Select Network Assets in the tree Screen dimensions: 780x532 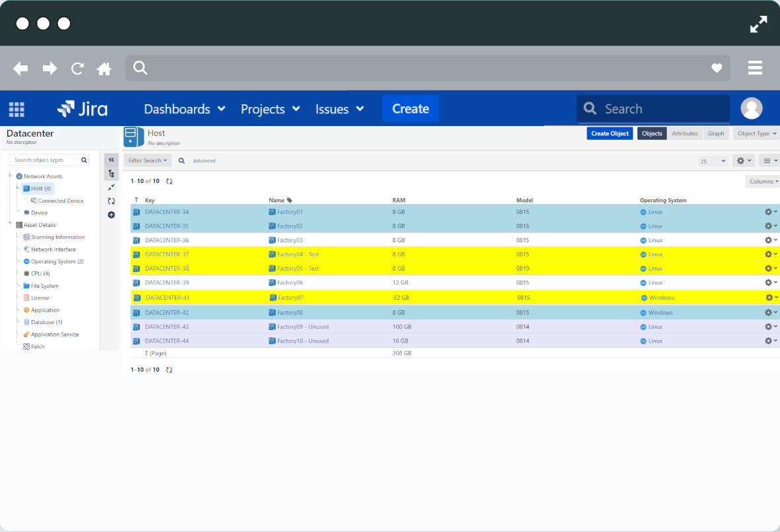[43, 176]
